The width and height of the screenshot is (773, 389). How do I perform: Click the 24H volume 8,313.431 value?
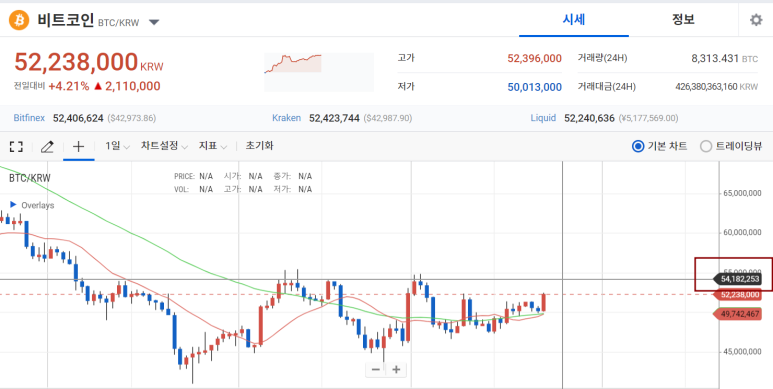click(x=715, y=59)
